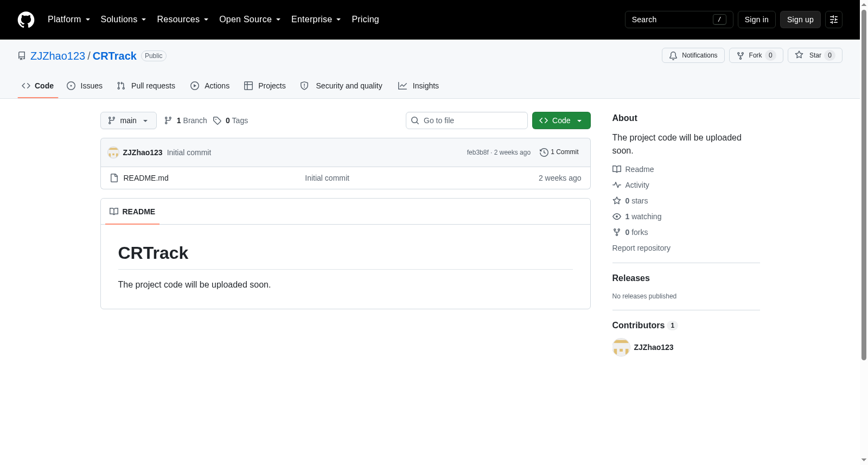Fork the repository with the Fork button
This screenshot has height=465, width=868.
pos(756,55)
